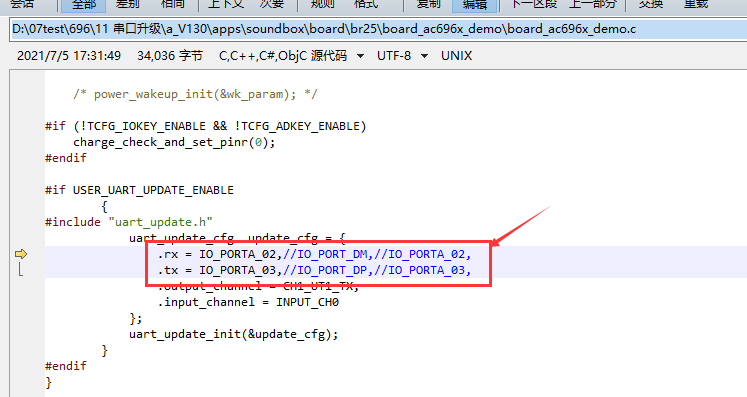
Task: Click the 交换 (Swap) toolbar button
Action: tap(651, 5)
